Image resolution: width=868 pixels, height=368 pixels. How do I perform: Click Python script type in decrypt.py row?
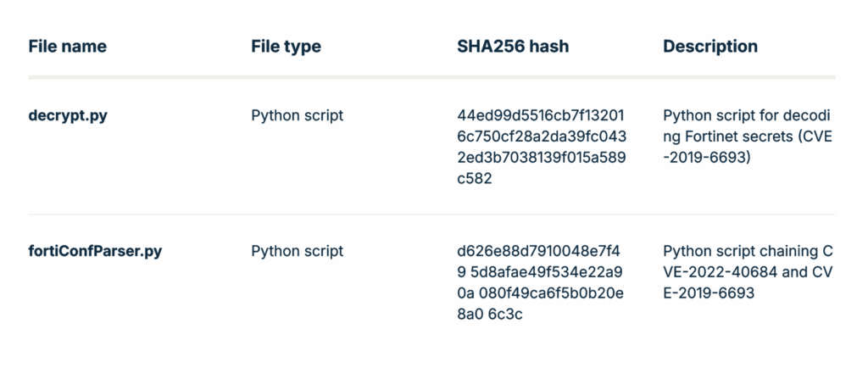(298, 115)
